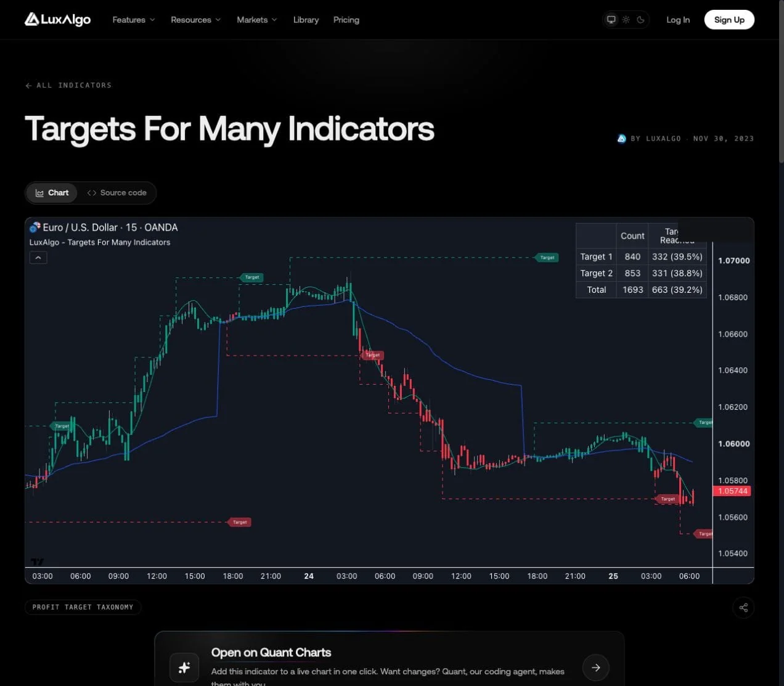Screen dimensions: 784x686
Task: Click the red Target label near 18:00
Action: tap(239, 522)
